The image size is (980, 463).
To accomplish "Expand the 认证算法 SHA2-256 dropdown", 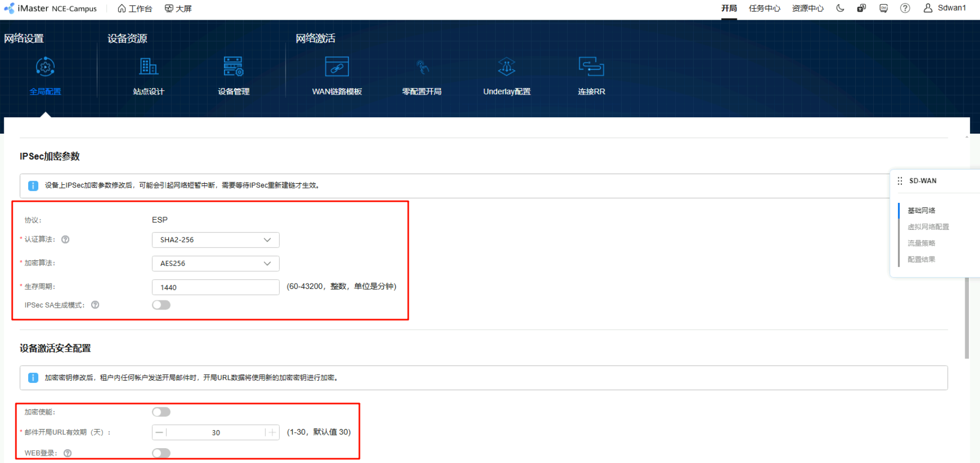I will 215,240.
